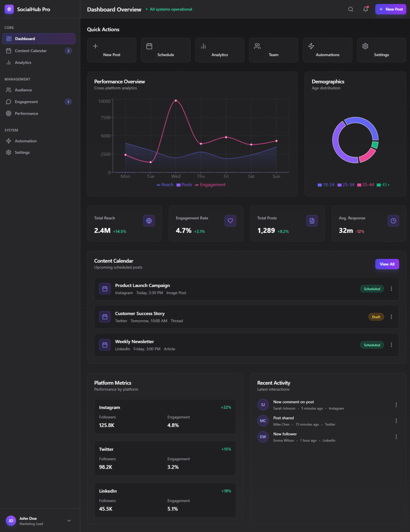Click the green donut segment in Demographics
This screenshot has width=410, height=532.
click(375, 145)
